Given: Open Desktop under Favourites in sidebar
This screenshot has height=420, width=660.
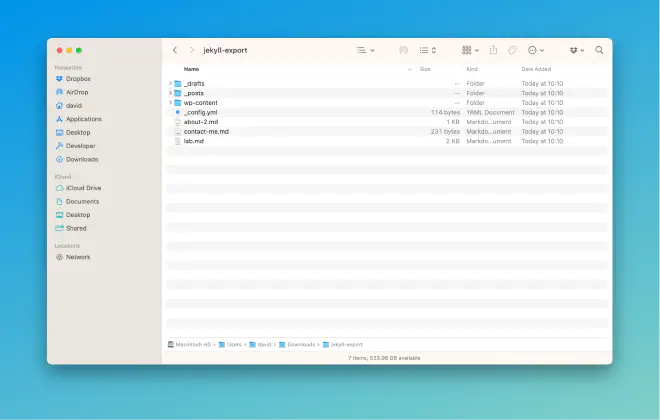Looking at the screenshot, I should [73, 133].
